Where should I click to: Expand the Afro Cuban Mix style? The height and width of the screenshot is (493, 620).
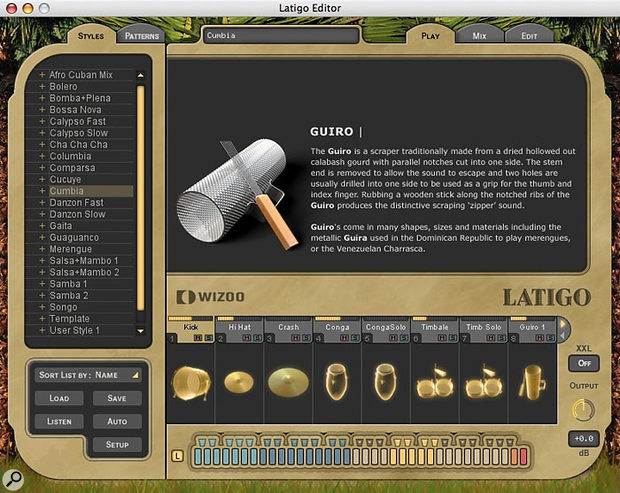pos(42,75)
